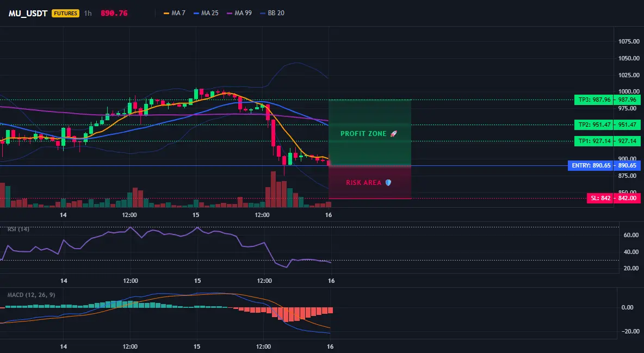
Task: Click the 15 date on main chart axis
Action: [196, 215]
